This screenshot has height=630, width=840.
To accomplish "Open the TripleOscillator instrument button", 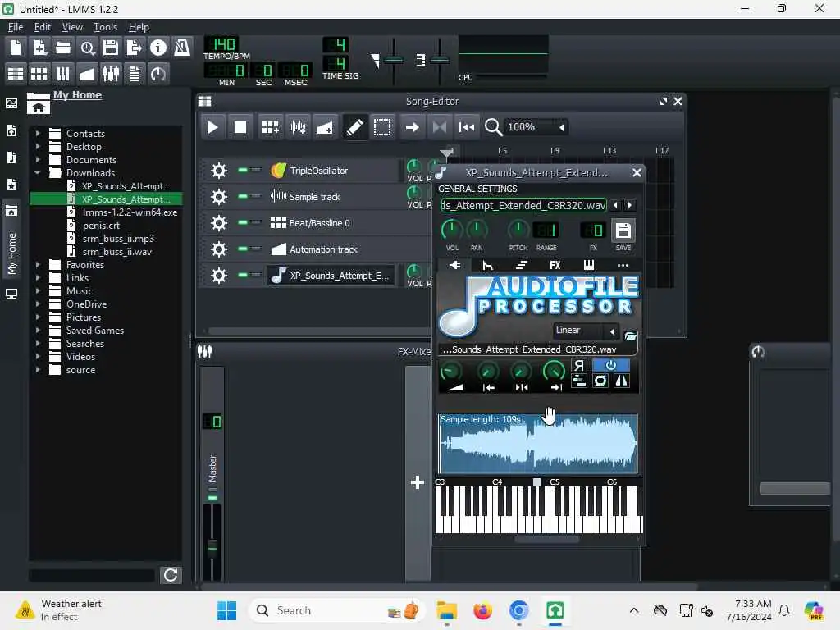I will (331, 171).
